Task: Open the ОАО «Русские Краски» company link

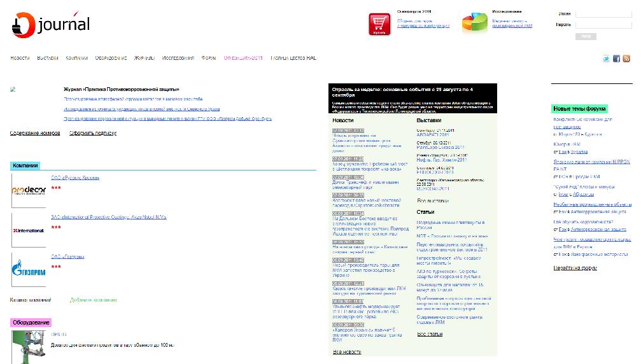Action: click(75, 178)
